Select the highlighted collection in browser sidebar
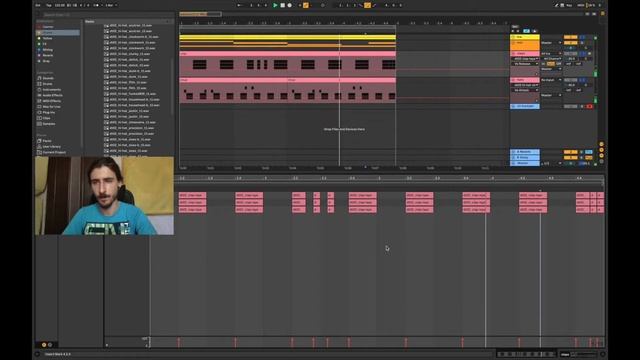Screen dimensions: 640x360 (58, 33)
